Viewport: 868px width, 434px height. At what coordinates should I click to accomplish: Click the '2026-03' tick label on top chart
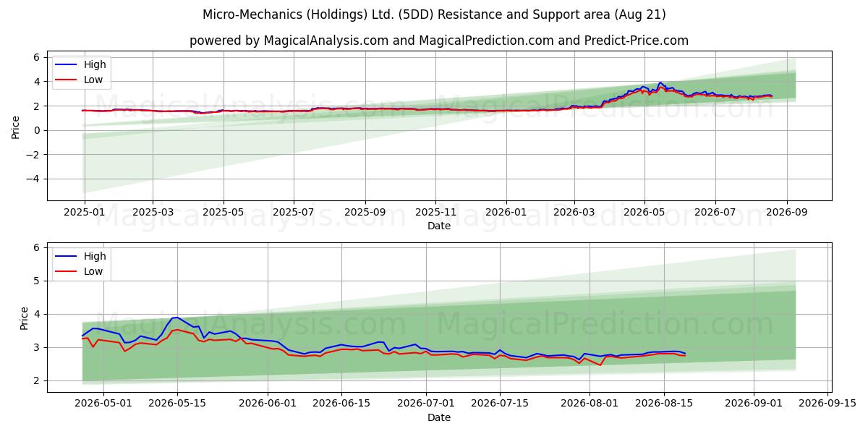[574, 213]
